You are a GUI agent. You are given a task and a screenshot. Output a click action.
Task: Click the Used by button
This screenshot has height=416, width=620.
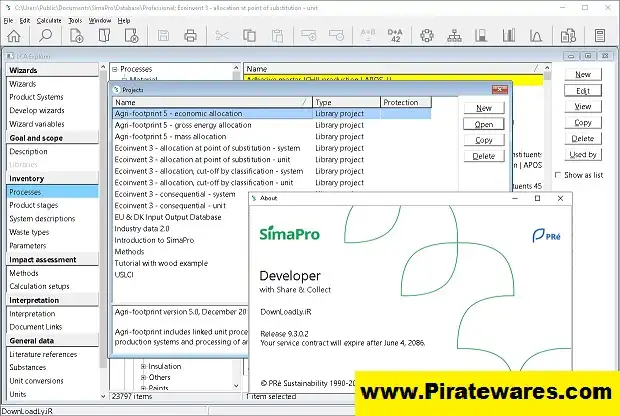point(582,154)
